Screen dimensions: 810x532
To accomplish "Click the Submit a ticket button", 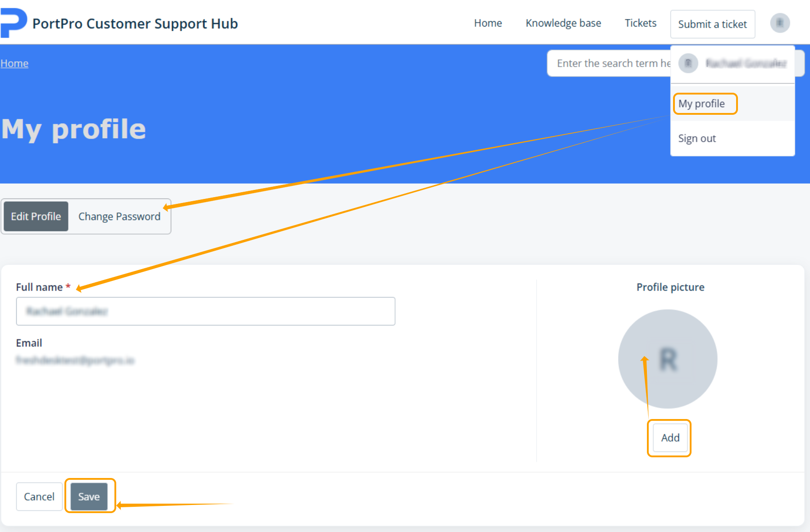I will click(x=712, y=24).
